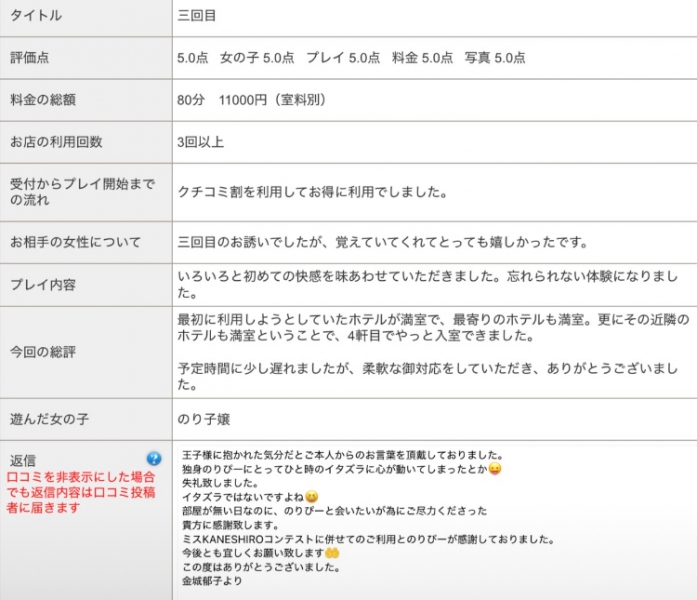Click the 金城郁子より signature line in reply

[212, 581]
